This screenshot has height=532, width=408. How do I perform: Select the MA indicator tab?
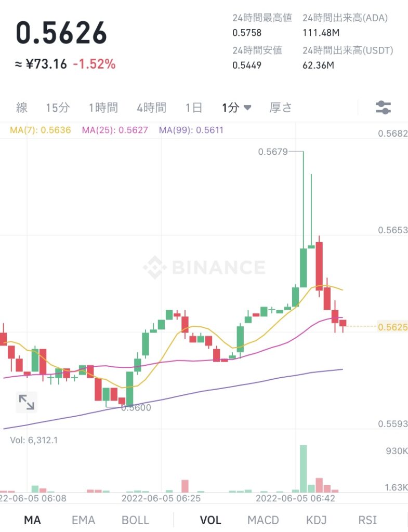[33, 520]
